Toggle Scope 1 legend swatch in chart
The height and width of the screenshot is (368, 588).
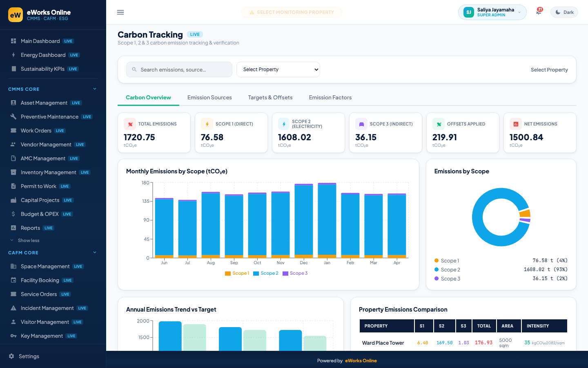click(x=228, y=274)
